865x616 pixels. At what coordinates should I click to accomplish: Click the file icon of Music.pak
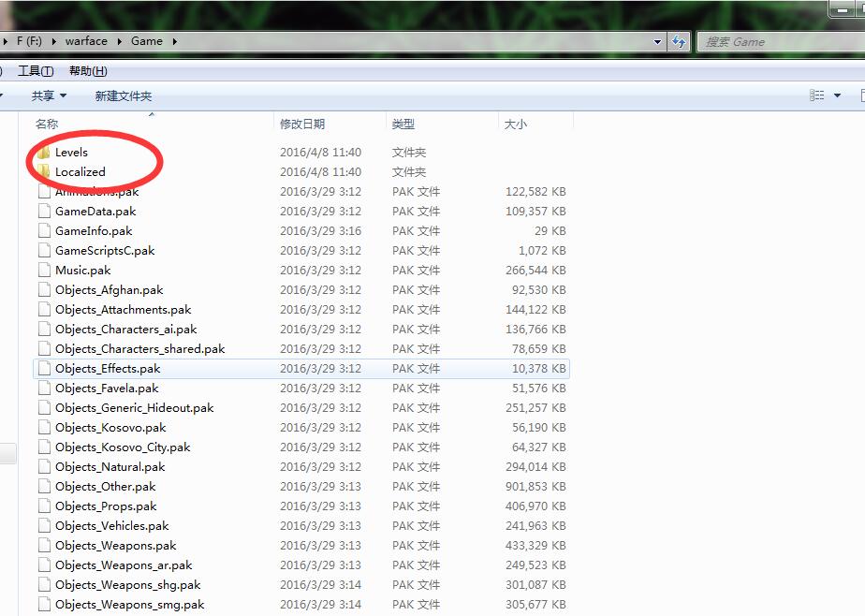[x=44, y=271]
